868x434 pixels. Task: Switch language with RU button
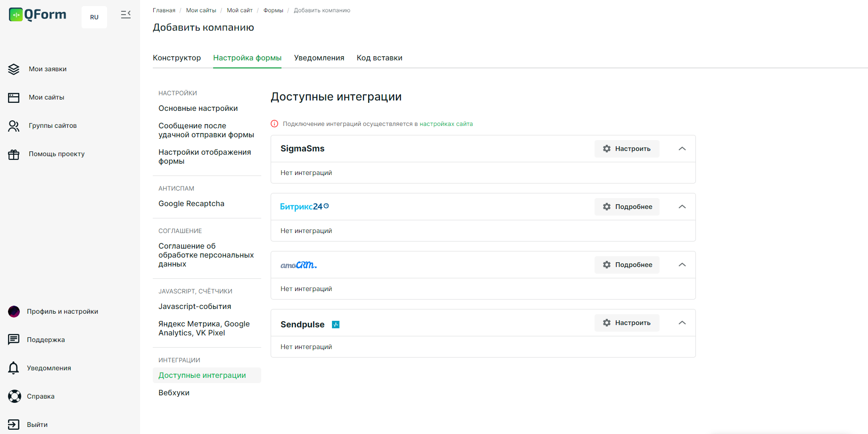tap(94, 17)
